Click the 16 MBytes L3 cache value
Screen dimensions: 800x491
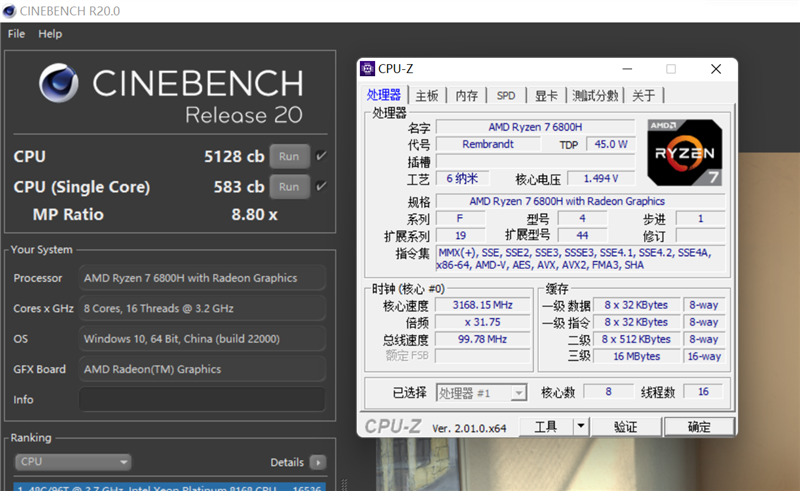[x=636, y=356]
